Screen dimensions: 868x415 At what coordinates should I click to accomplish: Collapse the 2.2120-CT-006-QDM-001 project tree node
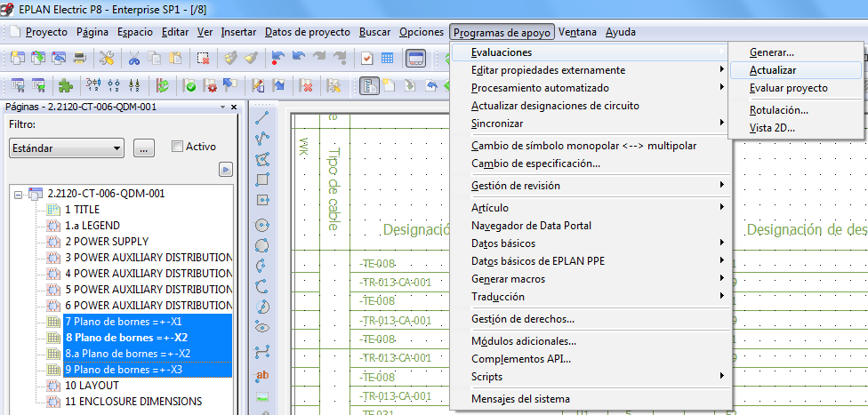pos(19,195)
